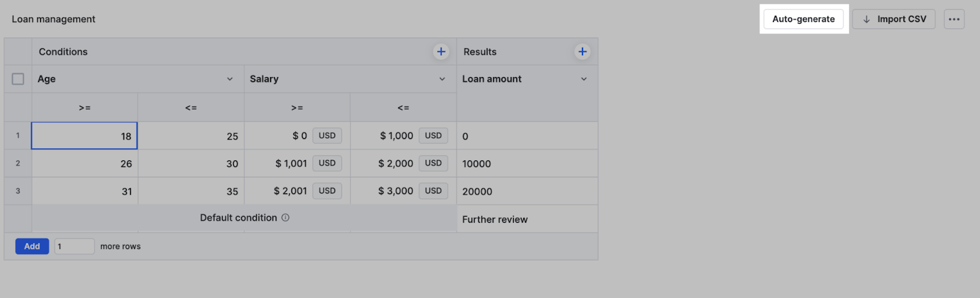Click the plus icon in Conditions header

[441, 52]
